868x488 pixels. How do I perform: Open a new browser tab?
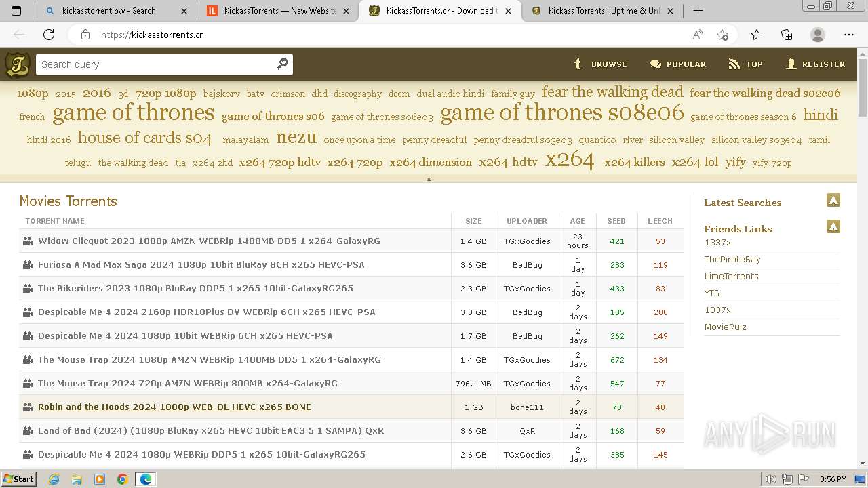pyautogui.click(x=698, y=11)
